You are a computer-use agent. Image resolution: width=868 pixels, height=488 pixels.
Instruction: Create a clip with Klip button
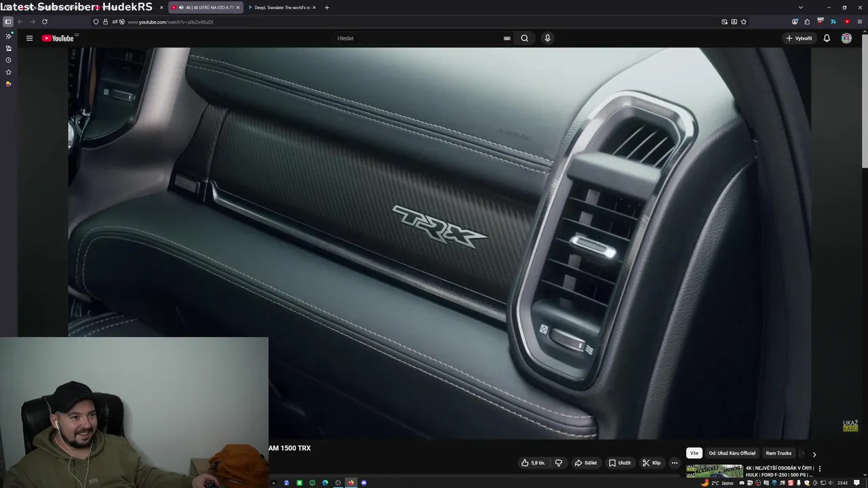pos(651,463)
